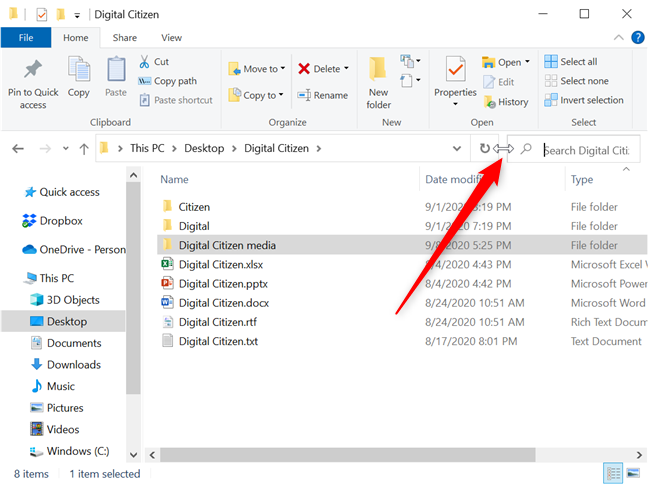Open the Copy to dropdown

[x=256, y=95]
